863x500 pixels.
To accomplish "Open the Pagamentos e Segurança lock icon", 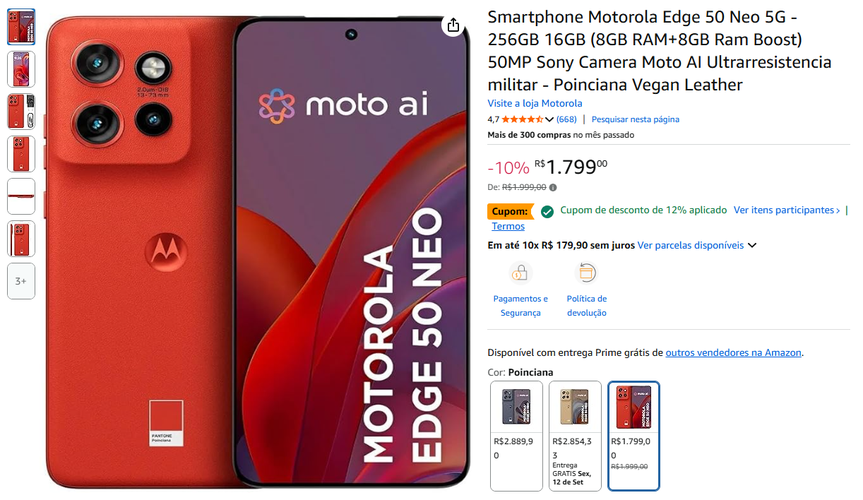I will (520, 273).
